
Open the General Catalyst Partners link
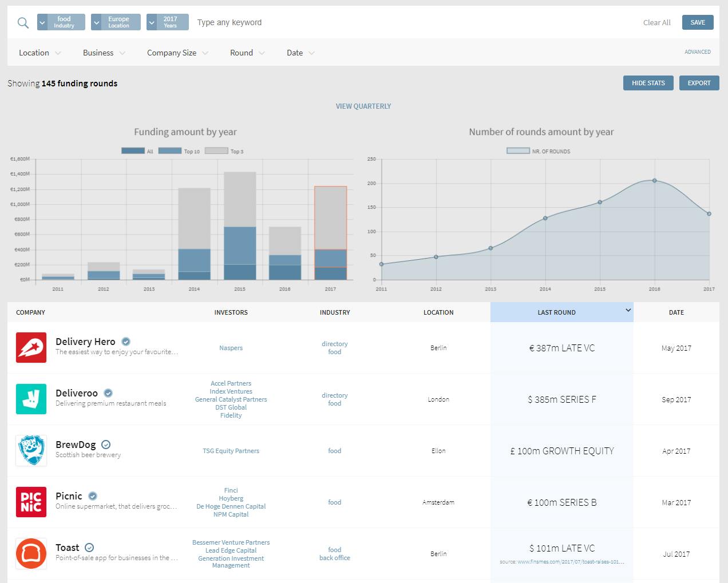click(x=231, y=399)
